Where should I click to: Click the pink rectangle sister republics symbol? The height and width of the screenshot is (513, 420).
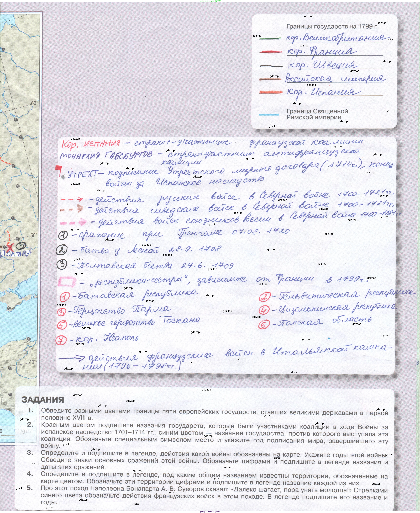pos(67,282)
